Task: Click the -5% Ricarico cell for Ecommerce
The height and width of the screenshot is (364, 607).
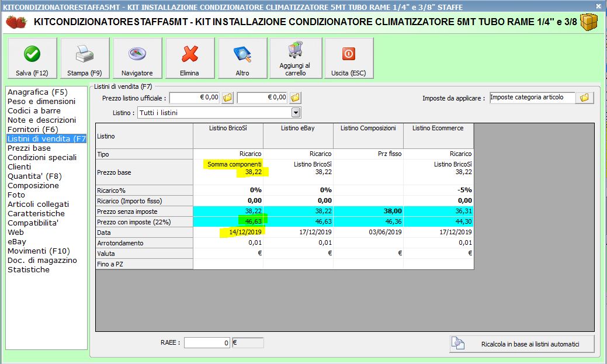Action: coord(438,190)
